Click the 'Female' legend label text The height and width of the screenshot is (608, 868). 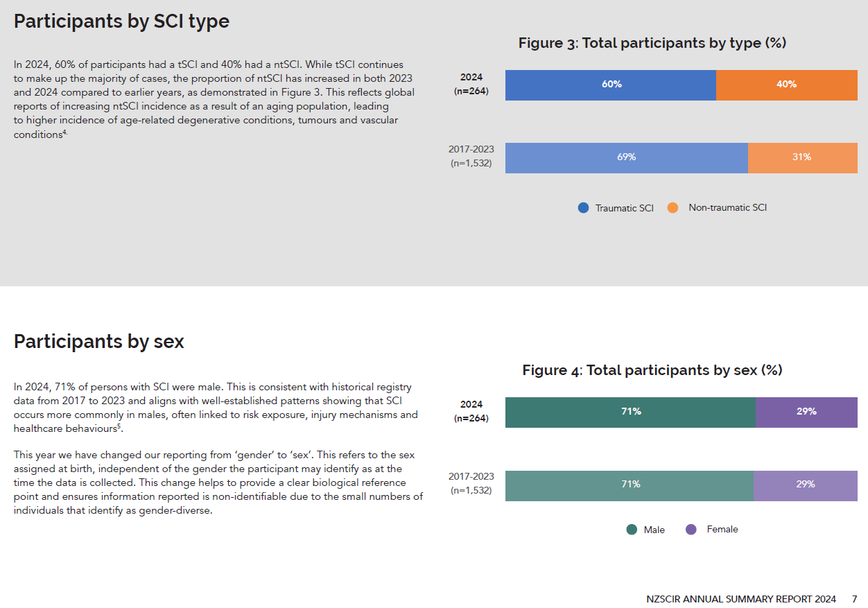(x=722, y=530)
